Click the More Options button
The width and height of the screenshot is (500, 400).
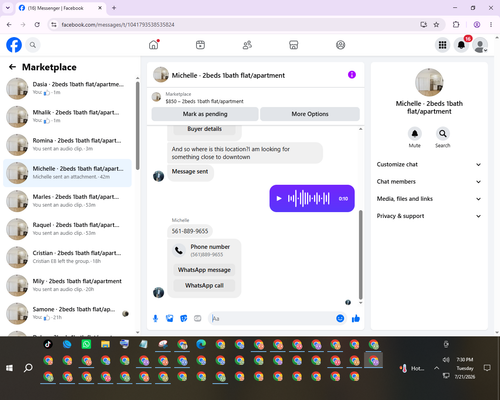(x=310, y=114)
